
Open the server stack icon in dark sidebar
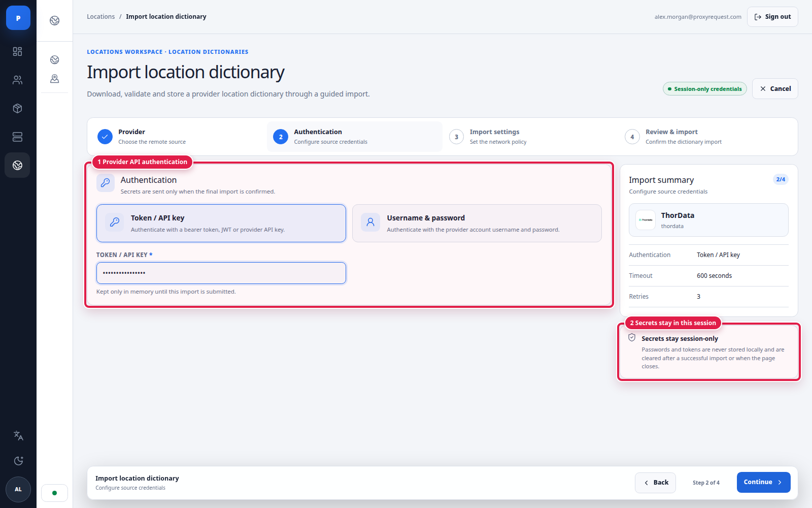point(18,137)
